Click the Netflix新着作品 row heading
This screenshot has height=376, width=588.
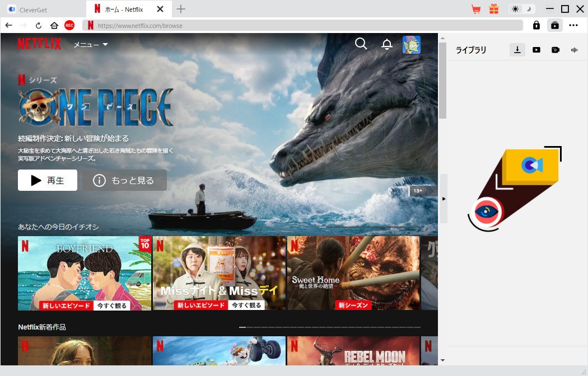[42, 327]
